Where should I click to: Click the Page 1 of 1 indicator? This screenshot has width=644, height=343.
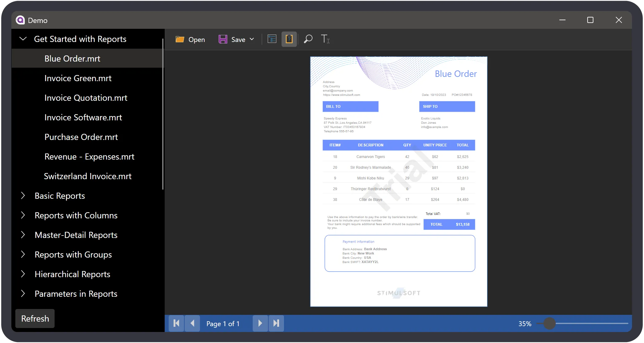pos(223,324)
